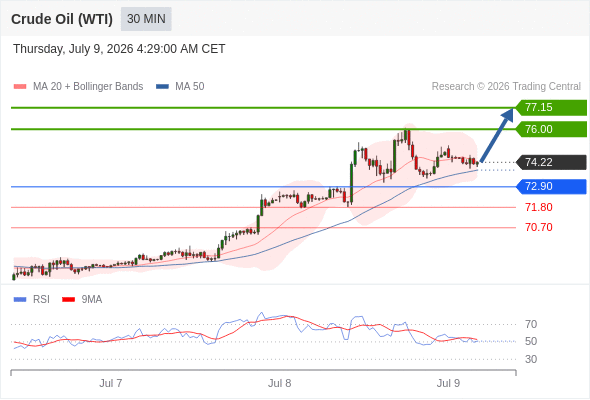Click the 71.80 red support label
Screen dimensions: 590x400
pyautogui.click(x=539, y=207)
